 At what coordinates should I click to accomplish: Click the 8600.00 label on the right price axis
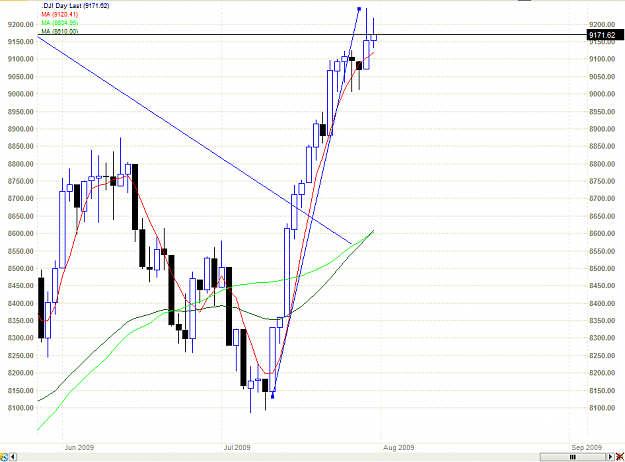click(602, 234)
